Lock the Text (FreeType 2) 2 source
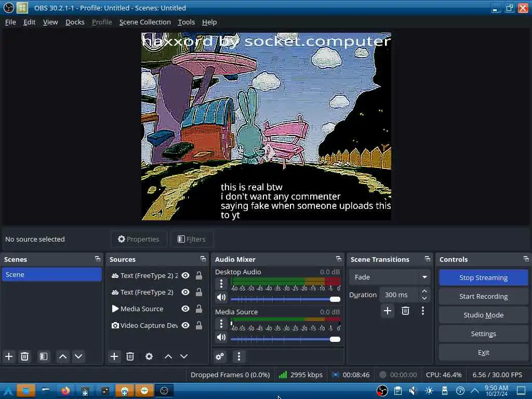 199,275
